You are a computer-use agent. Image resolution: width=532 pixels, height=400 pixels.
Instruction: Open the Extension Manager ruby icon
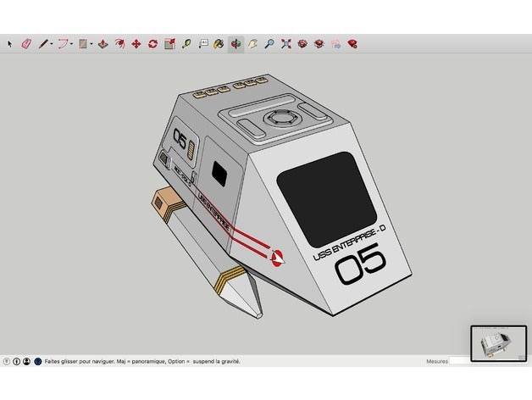coord(352,44)
